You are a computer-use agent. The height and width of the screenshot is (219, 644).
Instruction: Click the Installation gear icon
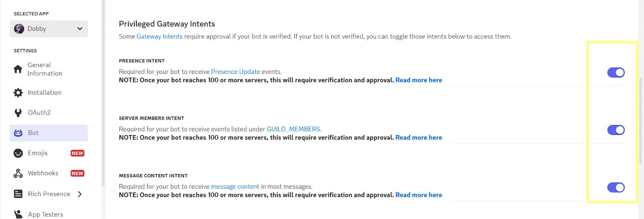18,93
